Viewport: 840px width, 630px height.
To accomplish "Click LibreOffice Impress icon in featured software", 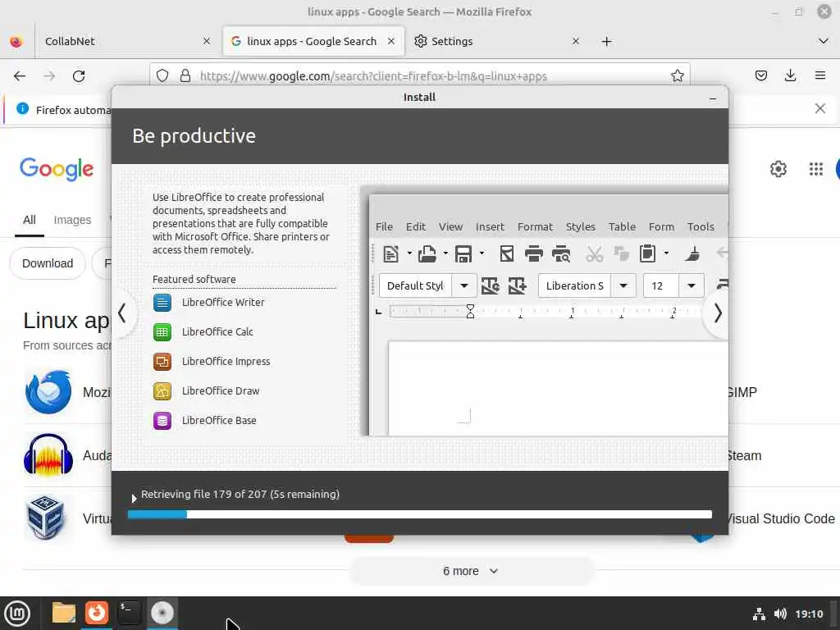I will 162,362.
